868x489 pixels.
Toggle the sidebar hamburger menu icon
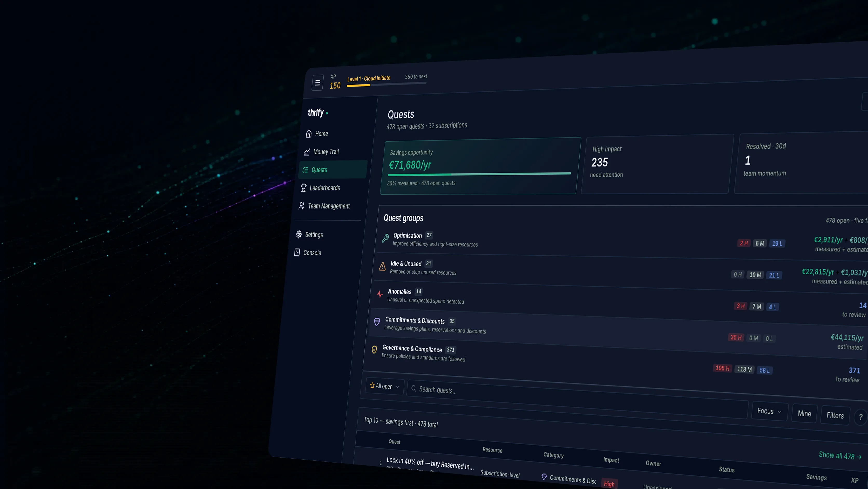tap(317, 83)
